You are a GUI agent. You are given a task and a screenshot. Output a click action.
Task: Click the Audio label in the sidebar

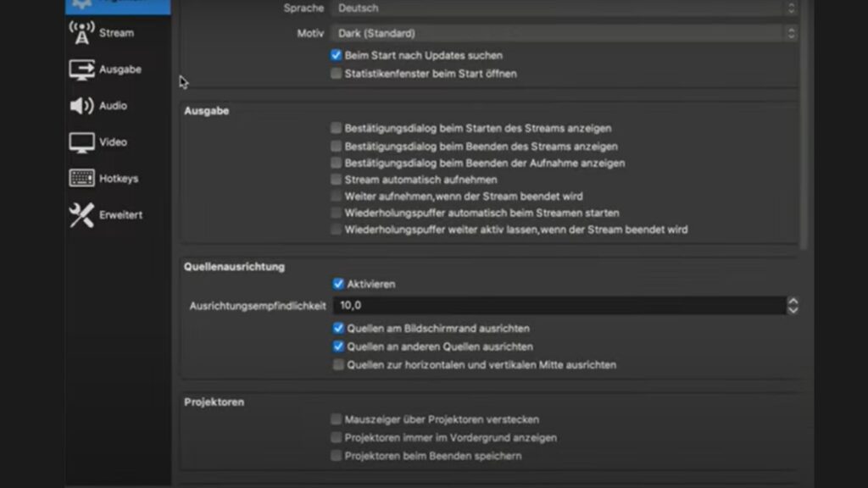[113, 106]
